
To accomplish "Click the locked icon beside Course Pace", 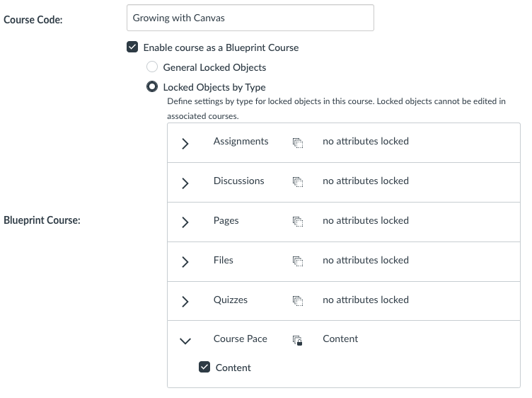I will coord(298,341).
